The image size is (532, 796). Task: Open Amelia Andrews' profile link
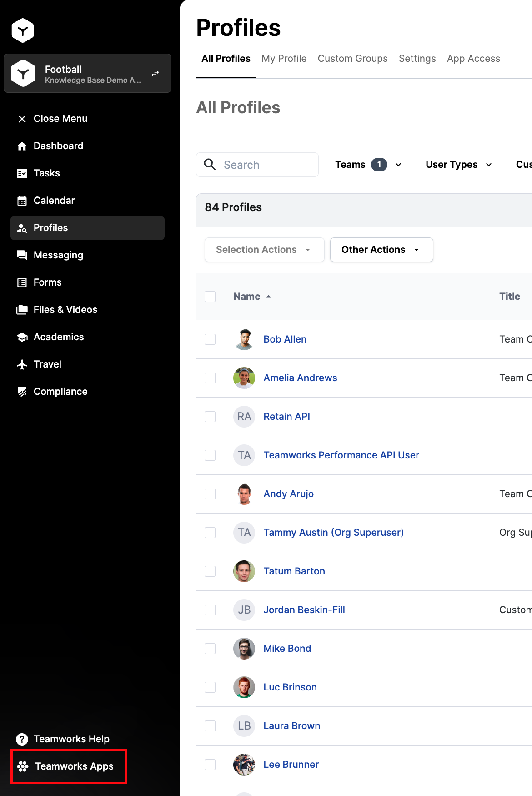tap(300, 378)
